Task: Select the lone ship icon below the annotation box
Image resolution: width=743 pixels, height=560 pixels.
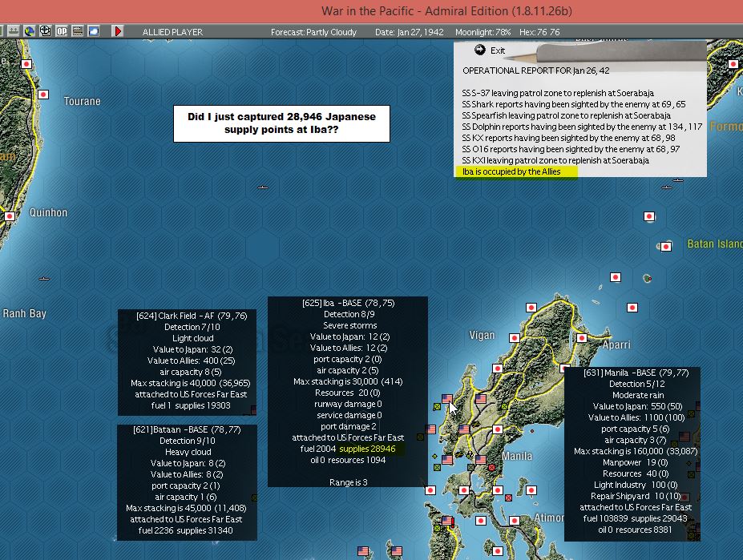Action: [x=263, y=187]
